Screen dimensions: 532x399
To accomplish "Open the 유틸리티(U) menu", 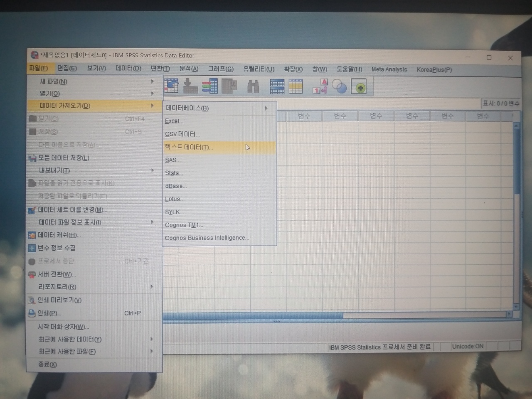I will coord(259,69).
